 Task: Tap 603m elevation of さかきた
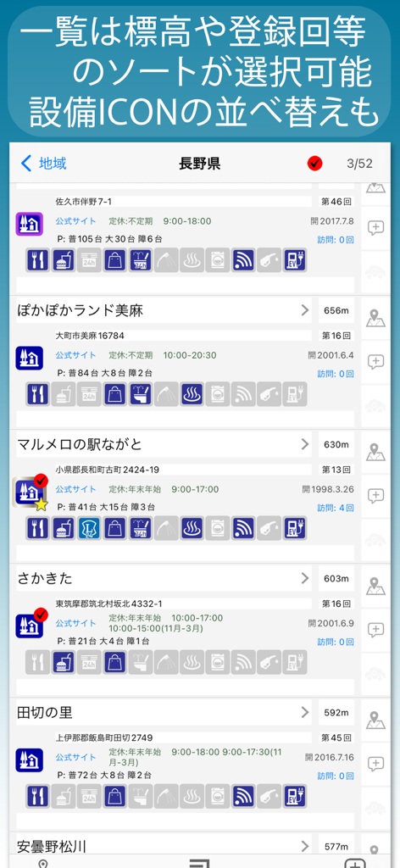(336, 578)
